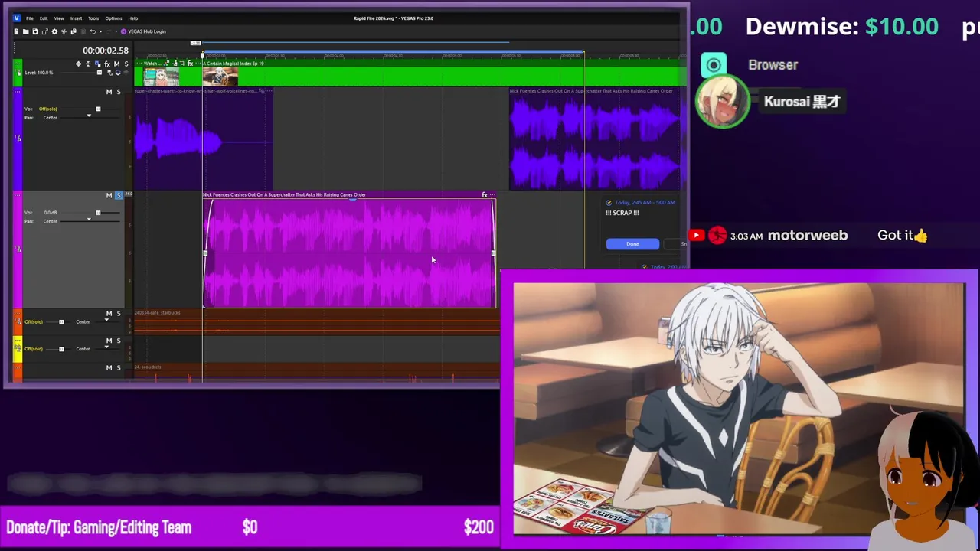Select the 'Watch' video clip thumbnail

pos(161,77)
